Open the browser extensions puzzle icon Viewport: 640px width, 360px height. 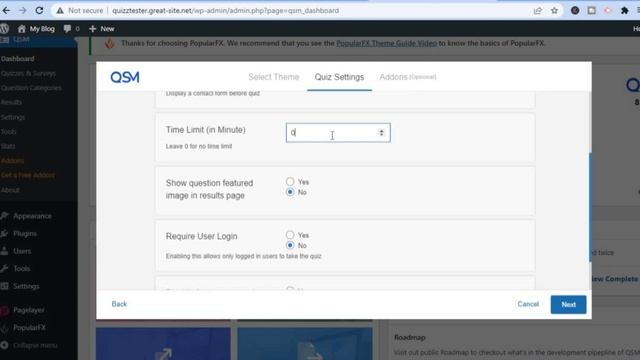pos(624,11)
